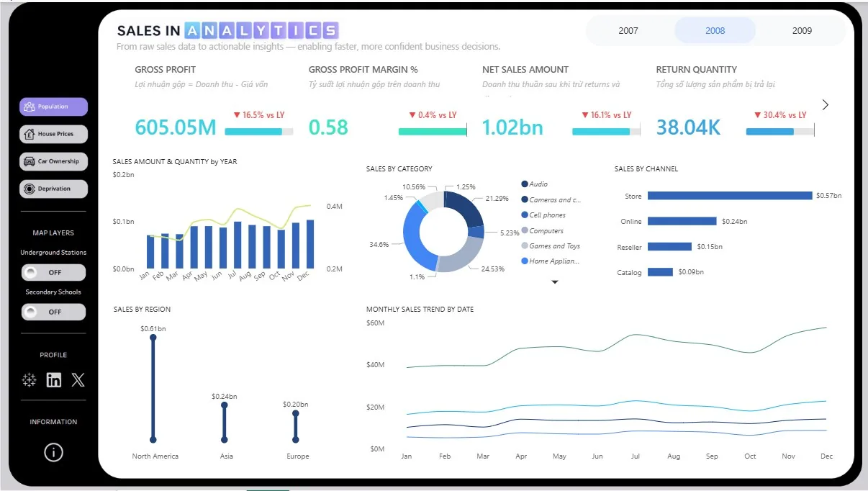Open the Tableau profile icon
Image resolution: width=868 pixels, height=491 pixels.
coord(30,380)
